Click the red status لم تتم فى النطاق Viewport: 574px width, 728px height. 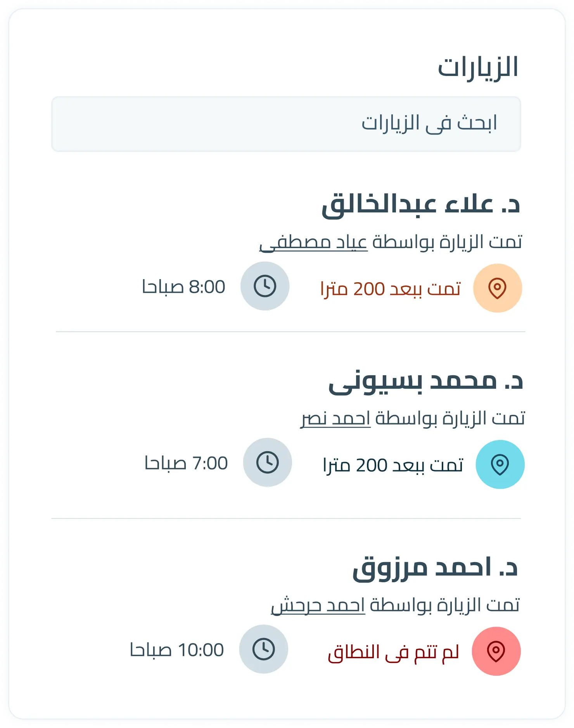tap(393, 653)
